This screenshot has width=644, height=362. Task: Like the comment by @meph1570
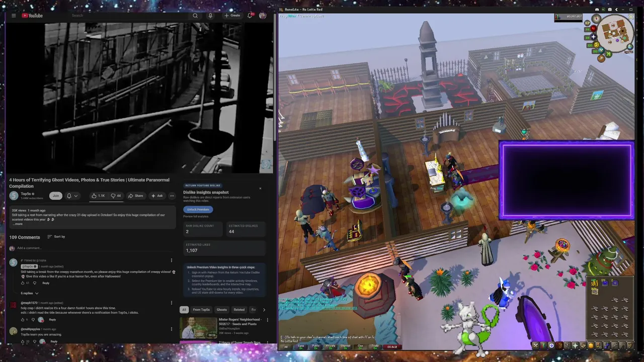23,320
